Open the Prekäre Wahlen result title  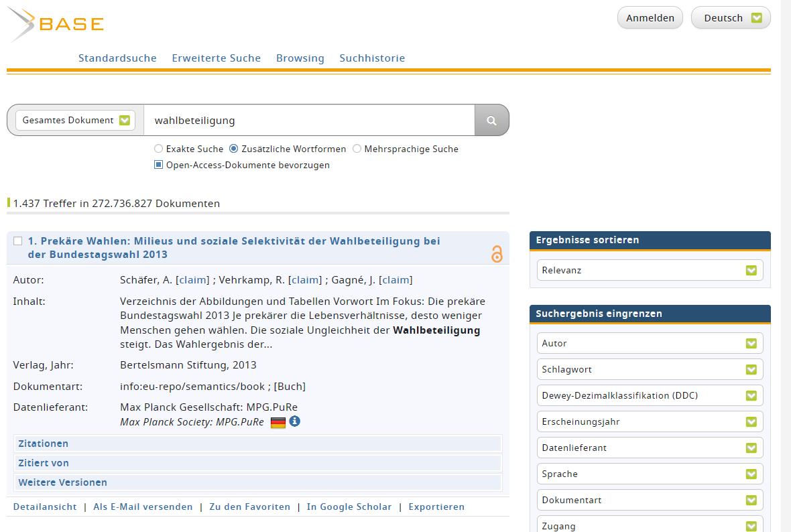pos(234,248)
